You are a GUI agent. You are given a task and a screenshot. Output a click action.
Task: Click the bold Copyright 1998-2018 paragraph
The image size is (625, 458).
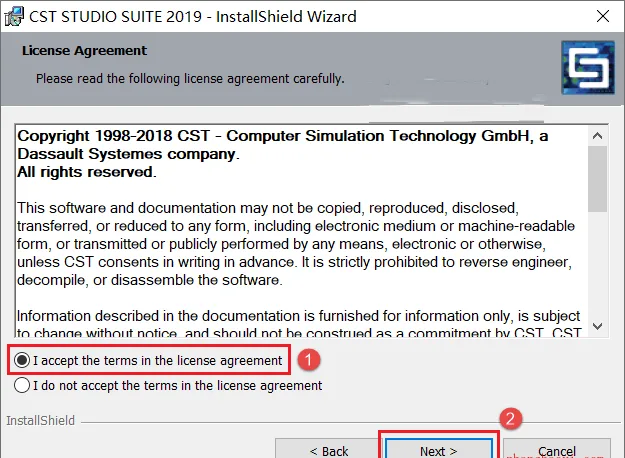tap(283, 154)
